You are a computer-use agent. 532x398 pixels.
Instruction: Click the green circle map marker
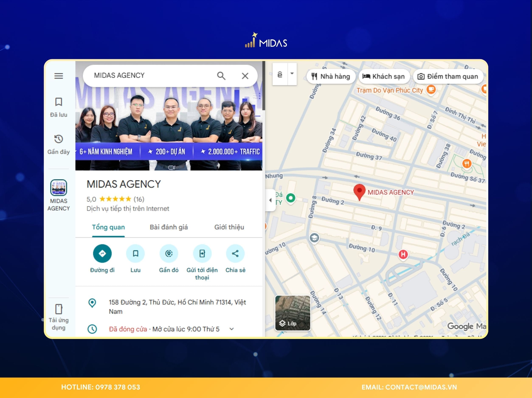[291, 198]
